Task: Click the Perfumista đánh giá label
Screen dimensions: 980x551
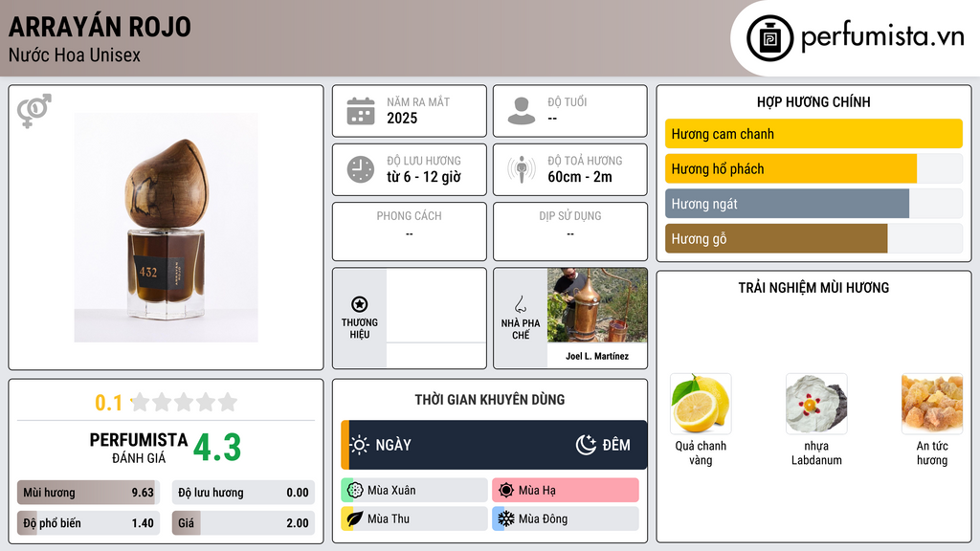Action: (x=138, y=448)
